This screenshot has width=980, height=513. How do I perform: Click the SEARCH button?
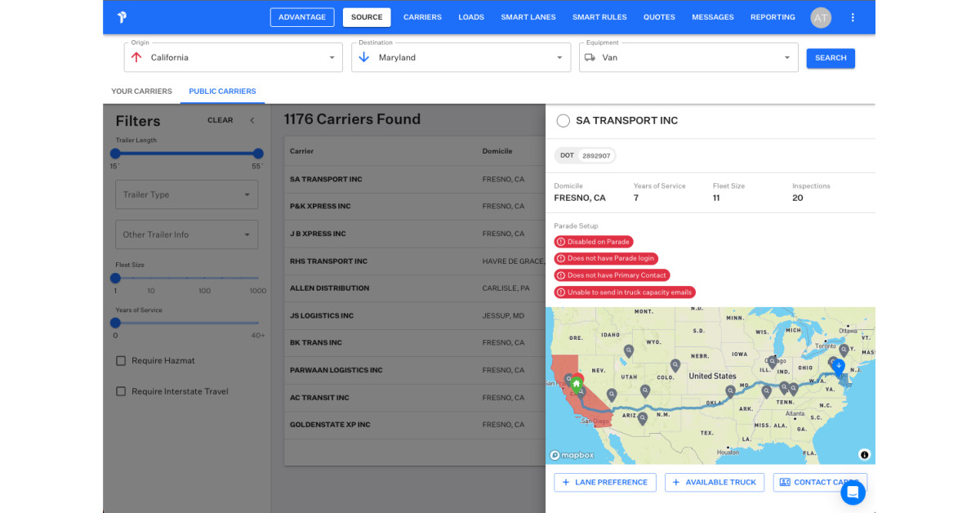click(831, 58)
